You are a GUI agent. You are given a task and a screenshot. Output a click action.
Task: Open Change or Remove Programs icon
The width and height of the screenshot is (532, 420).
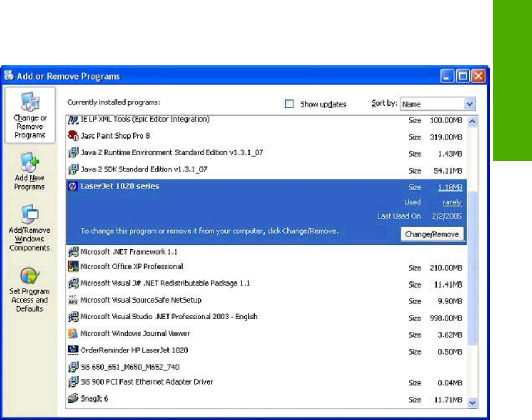click(x=30, y=102)
